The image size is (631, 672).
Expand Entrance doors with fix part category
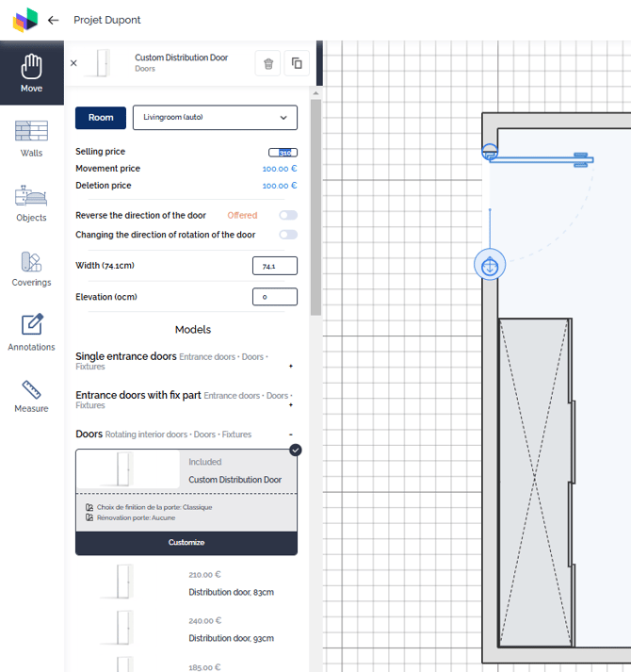point(291,405)
